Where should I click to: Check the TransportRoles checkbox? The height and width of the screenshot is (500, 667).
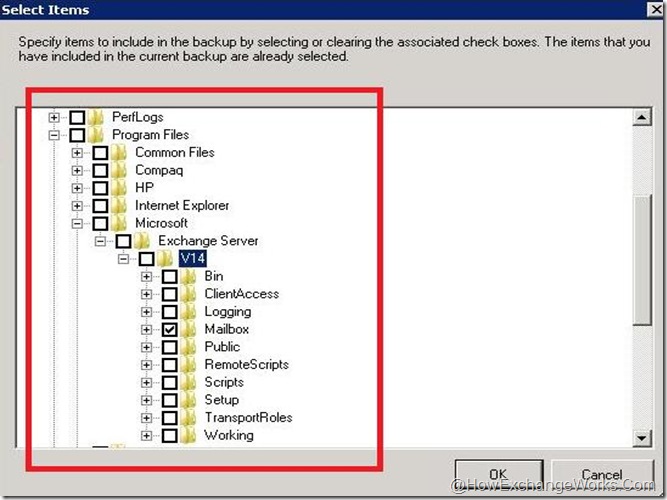click(170, 418)
